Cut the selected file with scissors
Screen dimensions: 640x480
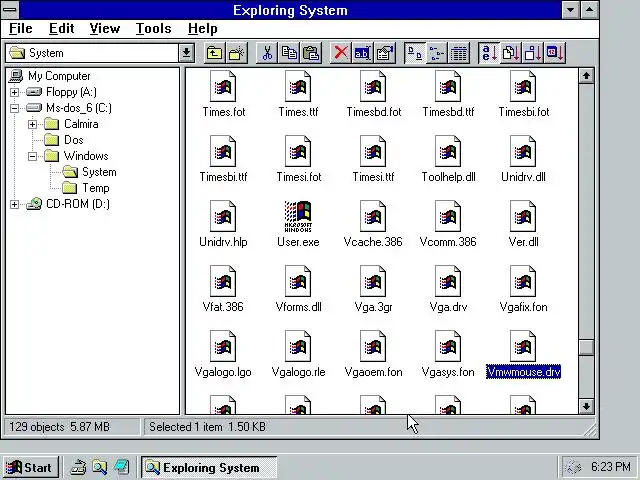click(267, 53)
